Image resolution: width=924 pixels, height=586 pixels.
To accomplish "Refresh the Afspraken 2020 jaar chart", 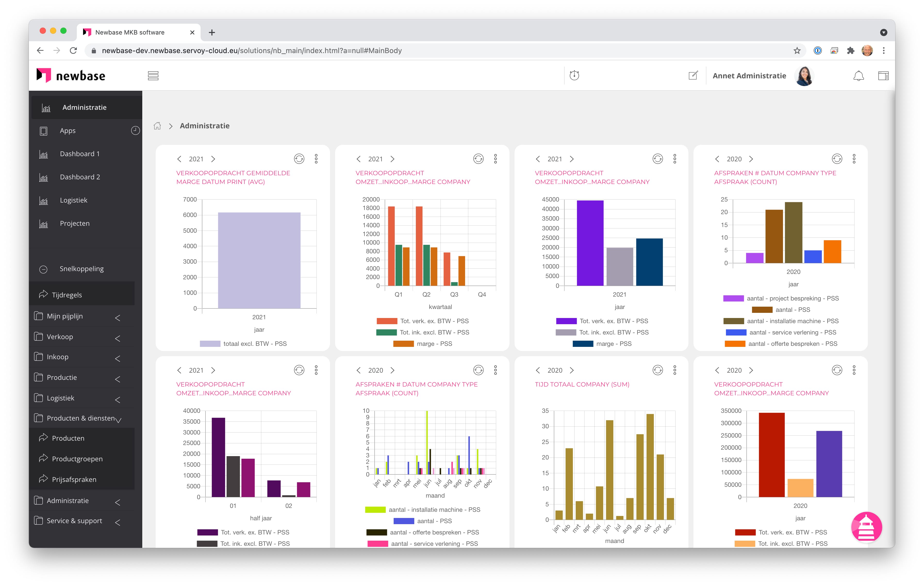I will tap(837, 159).
